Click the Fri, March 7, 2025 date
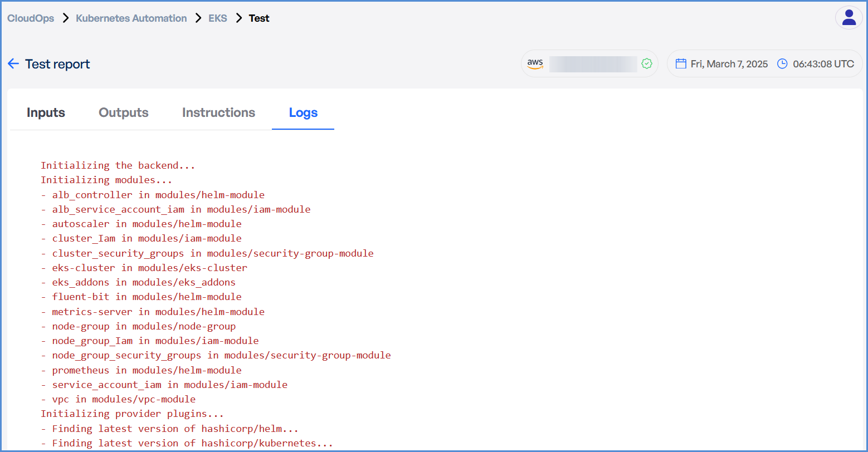The width and height of the screenshot is (868, 452). (x=729, y=64)
